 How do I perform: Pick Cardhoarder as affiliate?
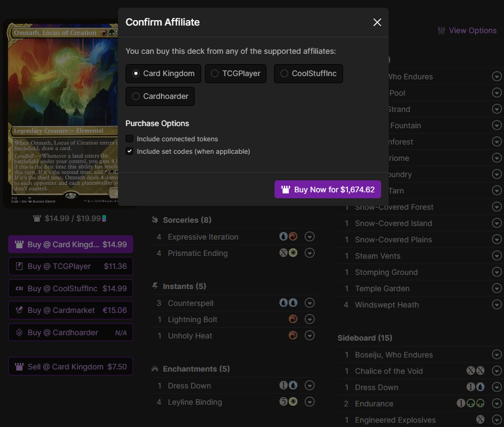pyautogui.click(x=136, y=96)
